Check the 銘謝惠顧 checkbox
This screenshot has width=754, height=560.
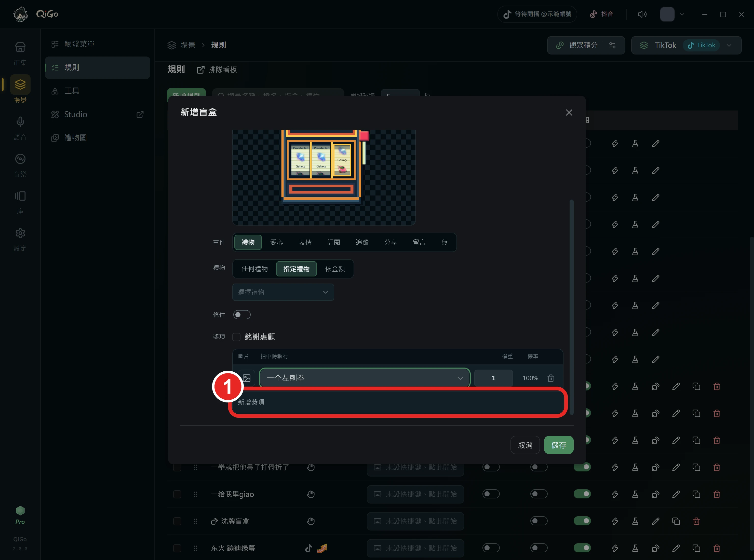tap(236, 337)
